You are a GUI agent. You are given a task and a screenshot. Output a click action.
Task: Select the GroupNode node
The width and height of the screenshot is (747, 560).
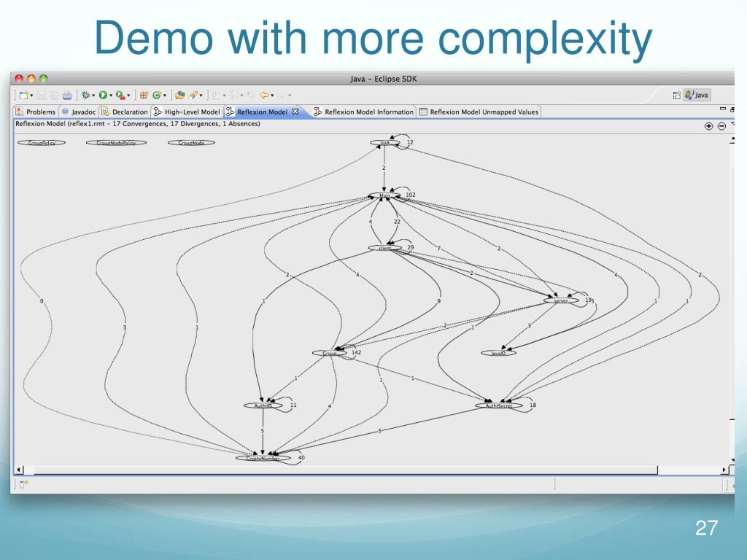click(191, 142)
